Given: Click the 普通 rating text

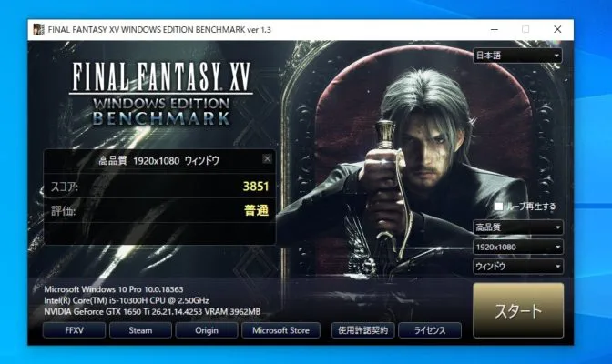Looking at the screenshot, I should 257,210.
